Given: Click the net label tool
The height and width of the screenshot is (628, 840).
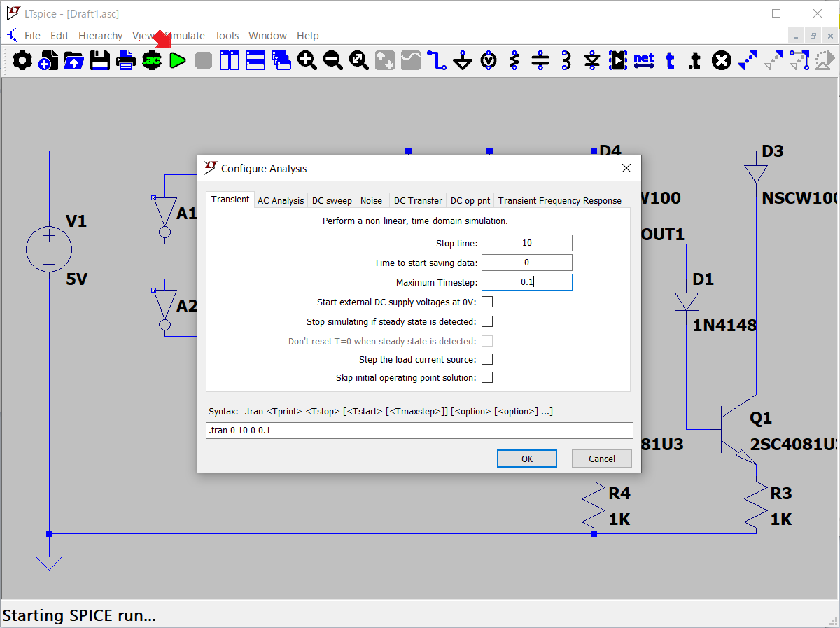Looking at the screenshot, I should tap(643, 61).
